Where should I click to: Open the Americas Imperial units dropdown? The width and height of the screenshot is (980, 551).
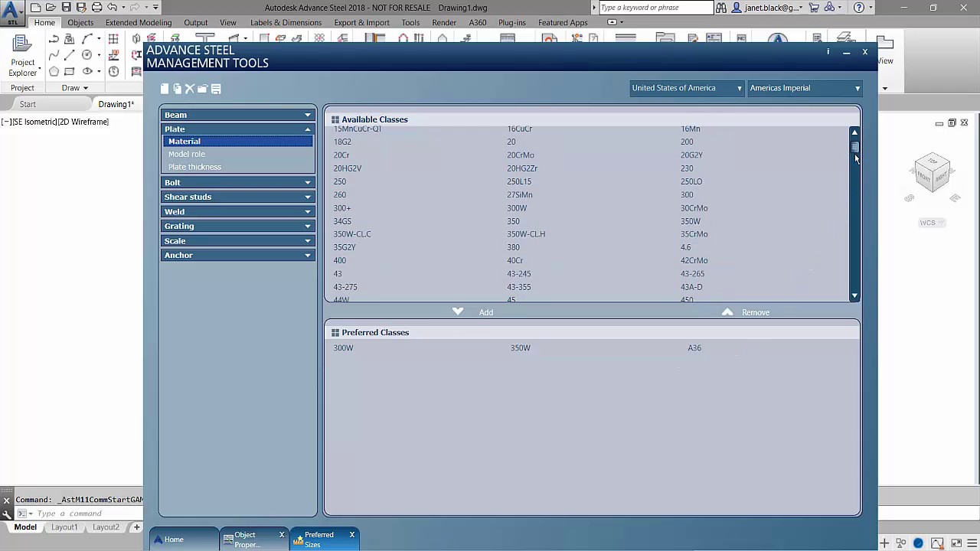[805, 88]
